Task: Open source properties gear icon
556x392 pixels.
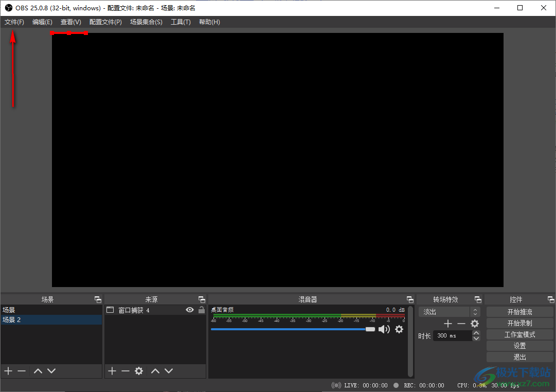Action: [139, 371]
